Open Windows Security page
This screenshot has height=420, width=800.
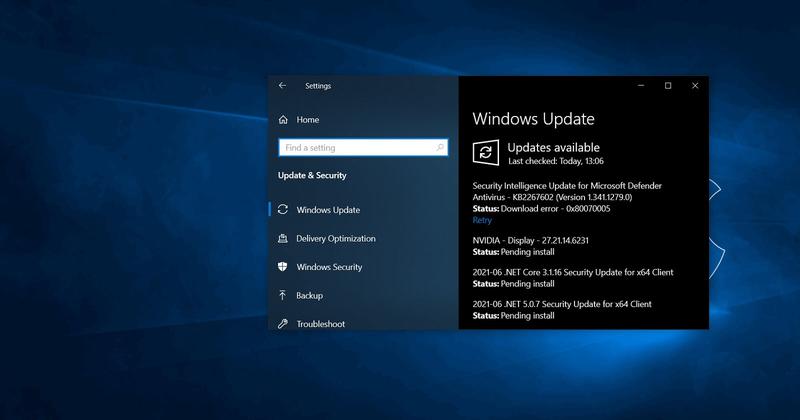(329, 267)
